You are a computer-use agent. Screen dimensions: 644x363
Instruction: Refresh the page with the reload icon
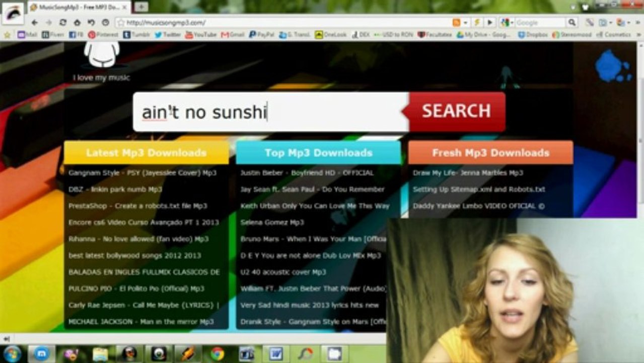63,23
